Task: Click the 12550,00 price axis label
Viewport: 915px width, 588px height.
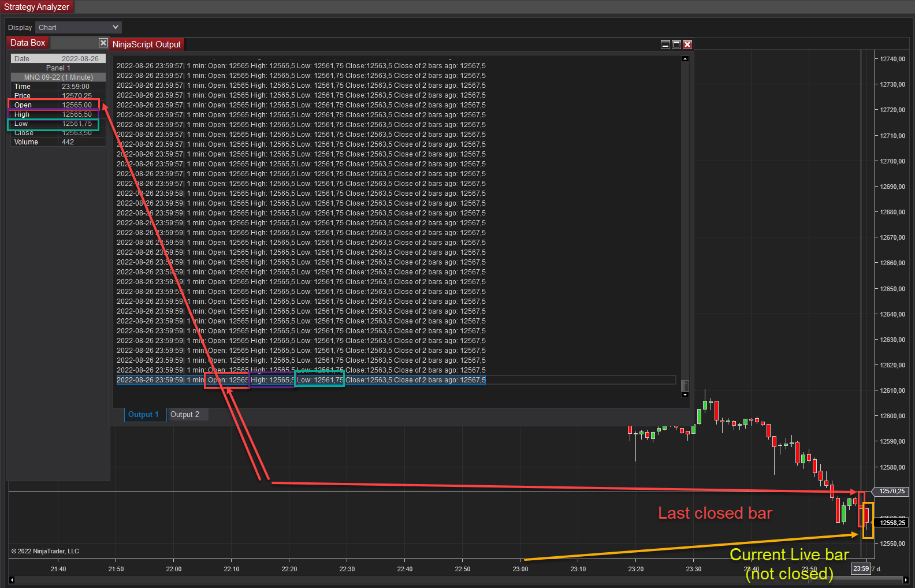Action: click(892, 544)
